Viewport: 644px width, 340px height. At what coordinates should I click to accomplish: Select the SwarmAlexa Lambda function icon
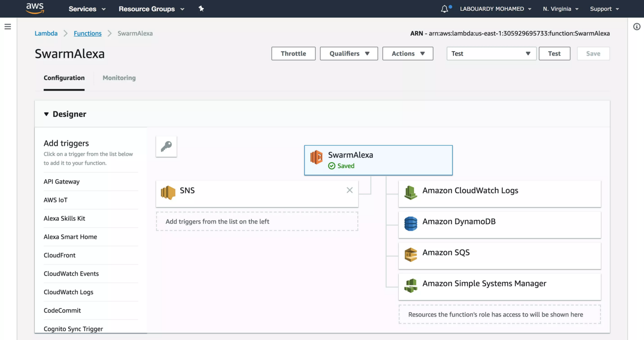(317, 157)
